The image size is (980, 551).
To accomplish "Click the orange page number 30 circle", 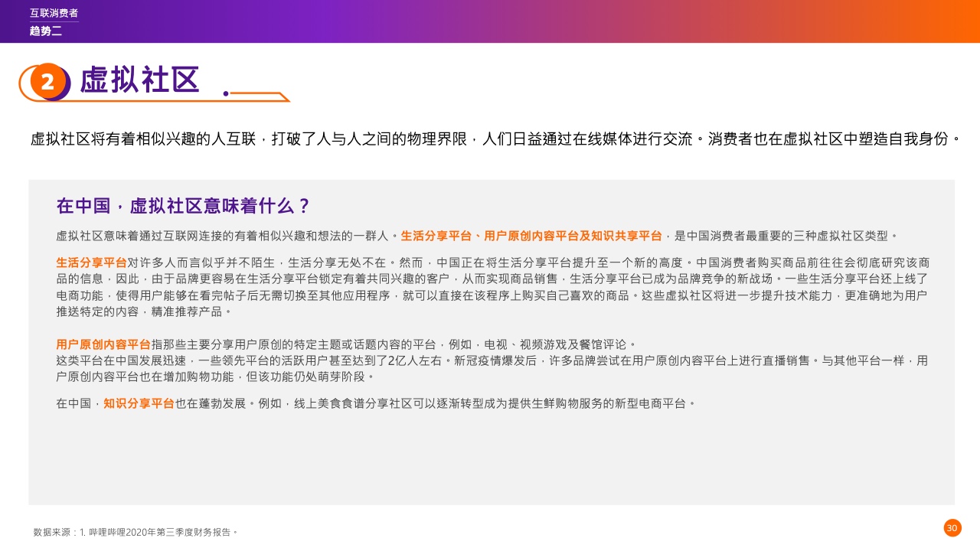I will (952, 528).
